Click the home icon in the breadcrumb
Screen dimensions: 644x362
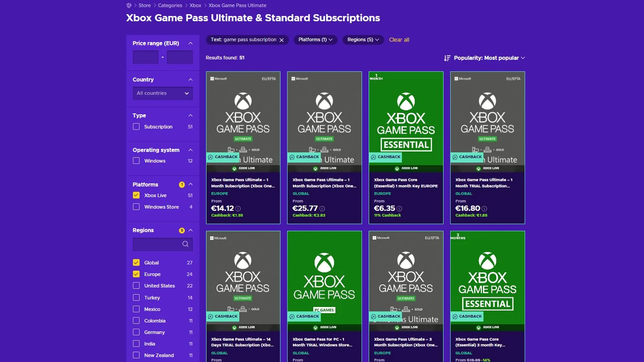tap(129, 5)
